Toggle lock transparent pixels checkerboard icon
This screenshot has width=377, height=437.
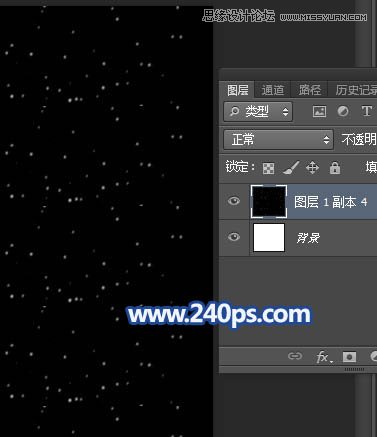coord(268,168)
